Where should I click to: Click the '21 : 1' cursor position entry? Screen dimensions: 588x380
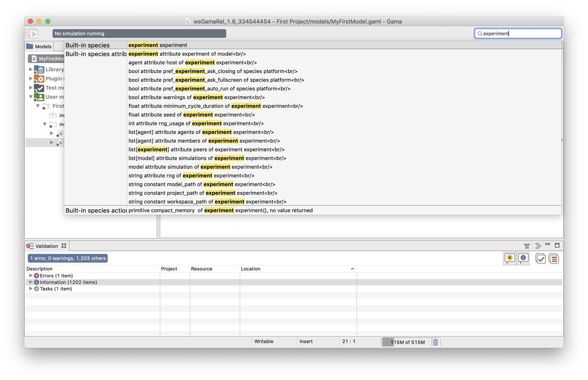[x=349, y=342]
